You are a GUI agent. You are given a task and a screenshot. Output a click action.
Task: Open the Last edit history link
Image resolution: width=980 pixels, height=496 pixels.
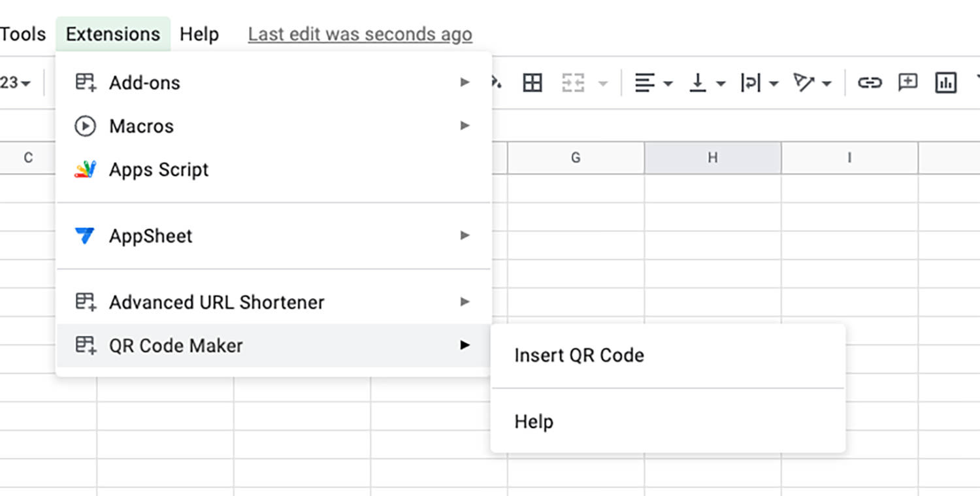(360, 34)
